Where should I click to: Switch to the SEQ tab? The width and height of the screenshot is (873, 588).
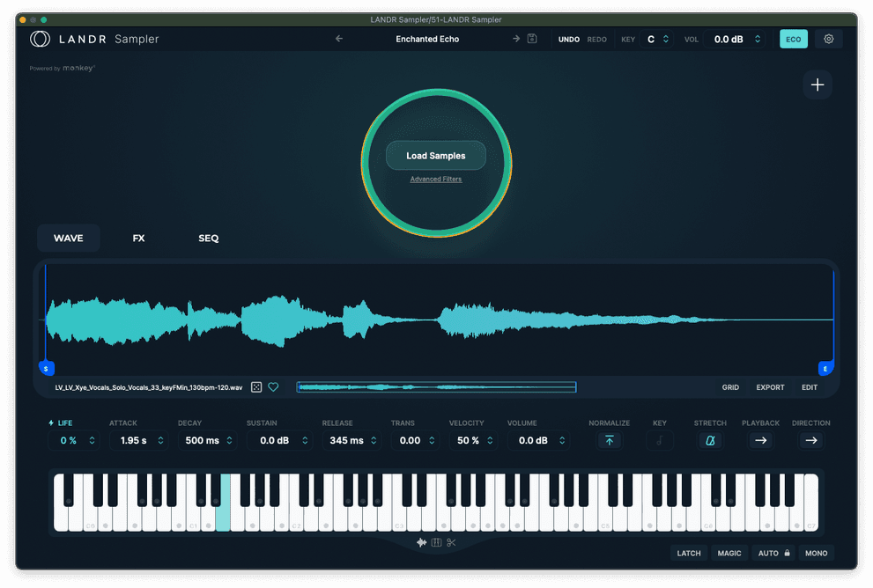(208, 238)
